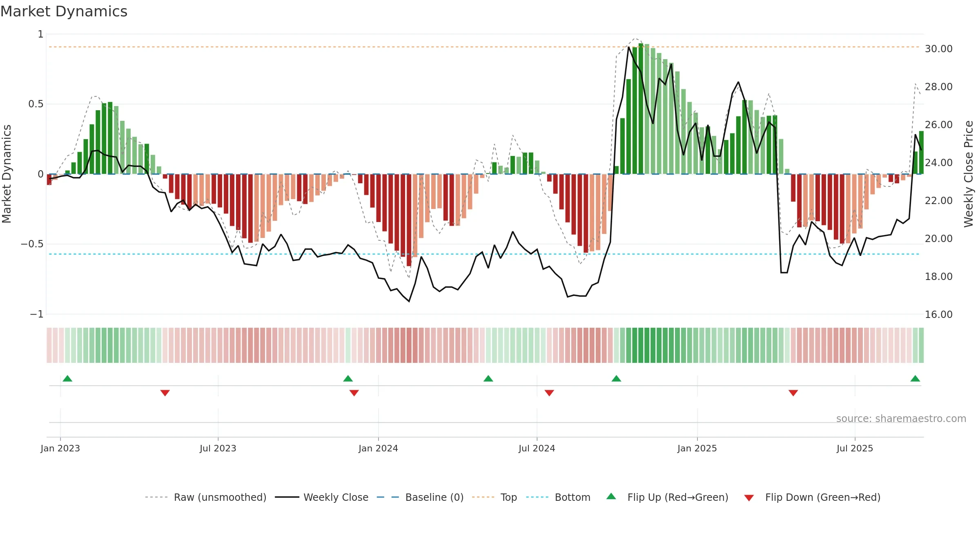
Task: Click the dashed orange Top line swatch in legend
Action: [483, 497]
